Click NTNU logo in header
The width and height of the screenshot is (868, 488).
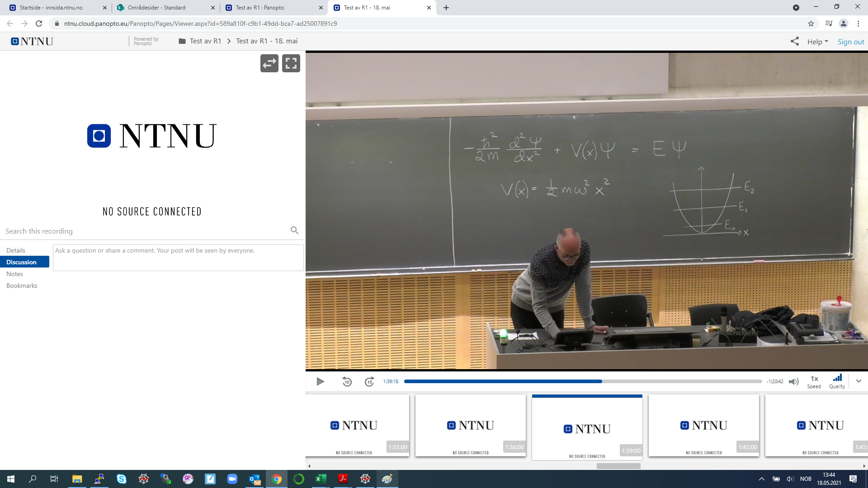32,42
